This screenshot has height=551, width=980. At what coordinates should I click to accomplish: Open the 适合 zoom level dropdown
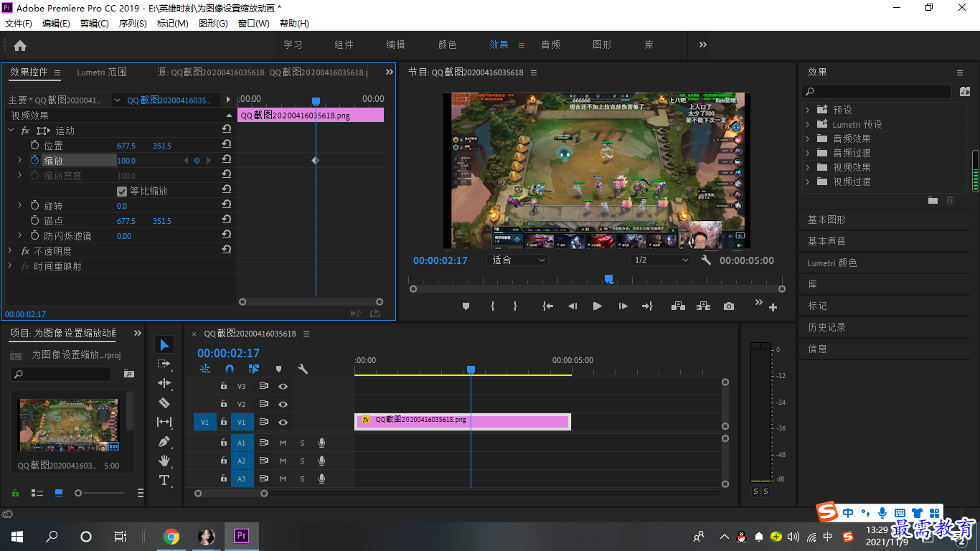(518, 260)
